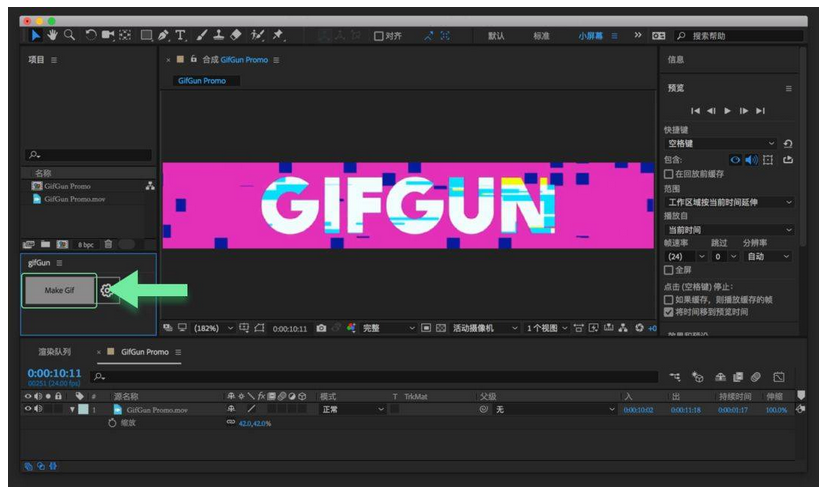Click the 搜索帮助 search field
This screenshot has height=493, width=827.
(x=739, y=36)
